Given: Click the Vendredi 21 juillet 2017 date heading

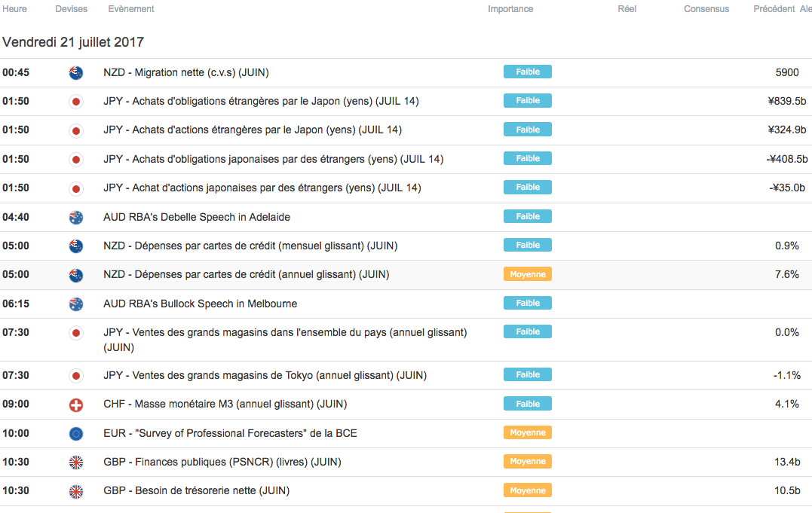Looking at the screenshot, I should tap(73, 42).
